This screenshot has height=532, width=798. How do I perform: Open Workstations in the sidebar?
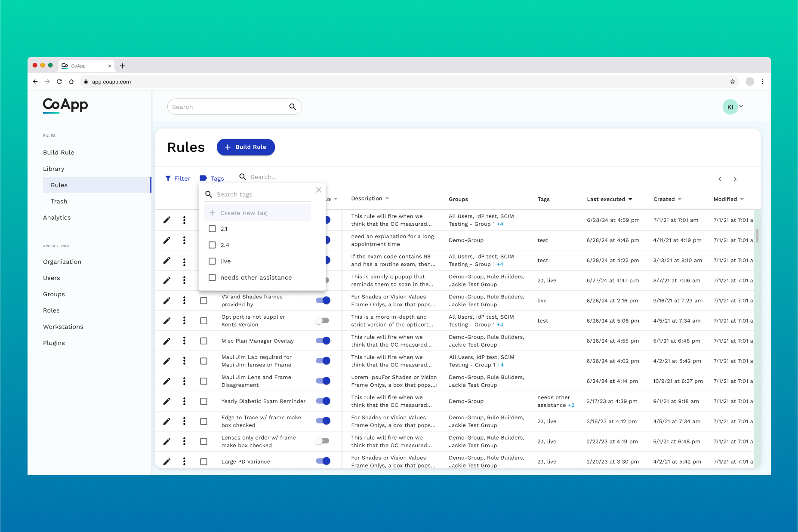(63, 327)
